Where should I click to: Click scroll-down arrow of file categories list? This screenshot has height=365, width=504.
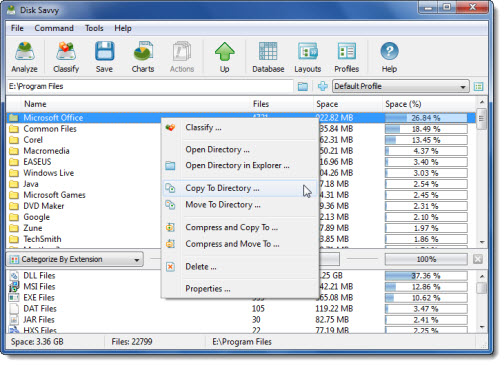[482, 327]
